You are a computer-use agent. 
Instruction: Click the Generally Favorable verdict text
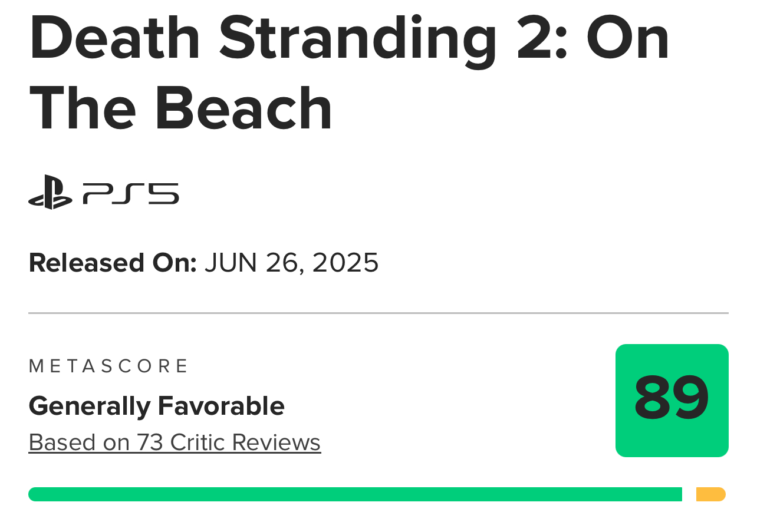pyautogui.click(x=157, y=406)
